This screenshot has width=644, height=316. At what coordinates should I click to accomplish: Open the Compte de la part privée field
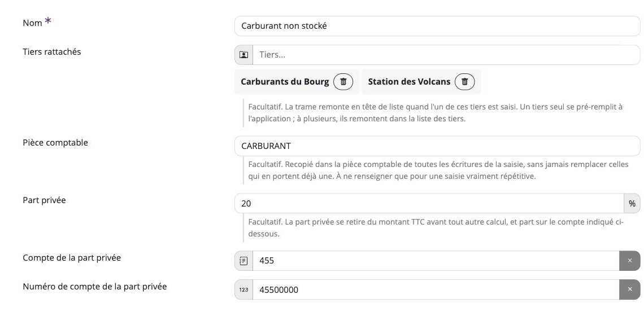coord(436,261)
